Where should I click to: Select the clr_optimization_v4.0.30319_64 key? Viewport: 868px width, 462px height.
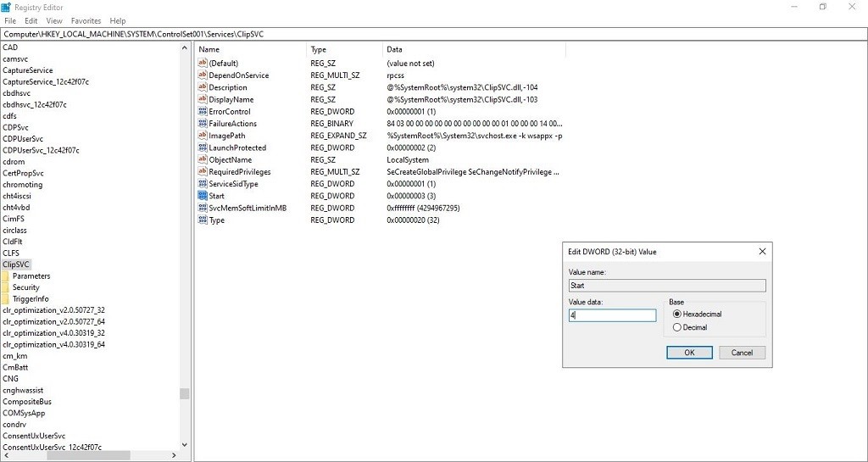53,344
